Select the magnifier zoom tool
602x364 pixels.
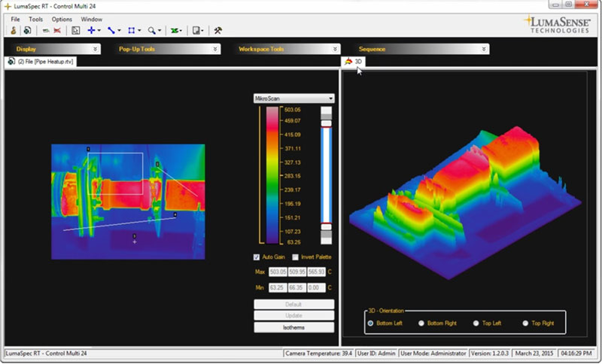(152, 30)
